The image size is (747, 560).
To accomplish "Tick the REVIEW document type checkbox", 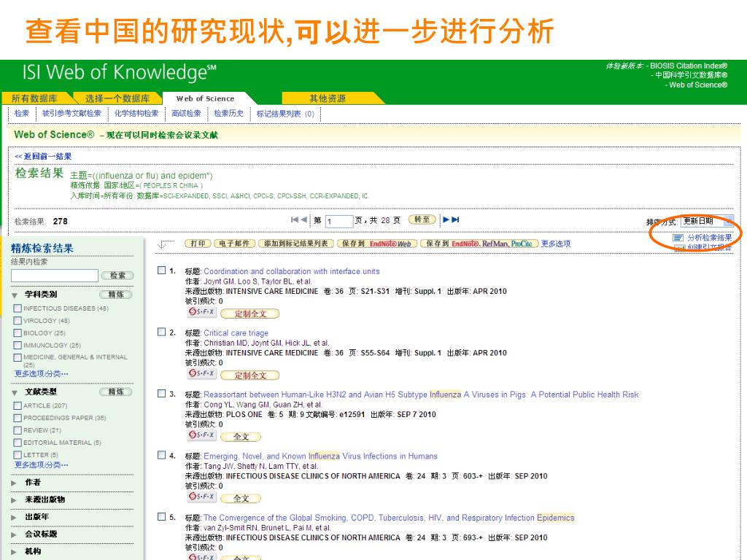I will tap(18, 430).
